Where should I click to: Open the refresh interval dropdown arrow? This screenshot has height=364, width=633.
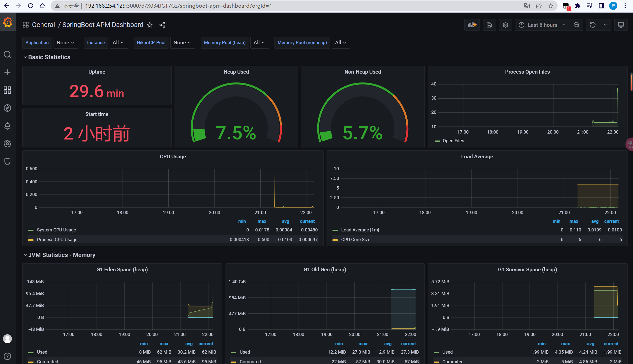(605, 25)
